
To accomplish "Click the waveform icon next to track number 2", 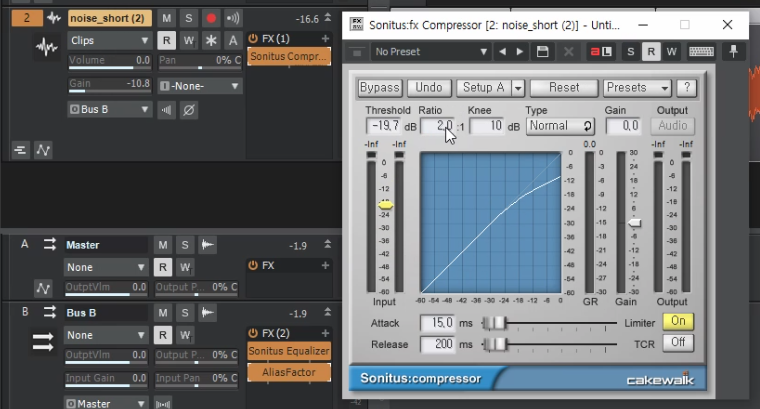I will pyautogui.click(x=53, y=18).
